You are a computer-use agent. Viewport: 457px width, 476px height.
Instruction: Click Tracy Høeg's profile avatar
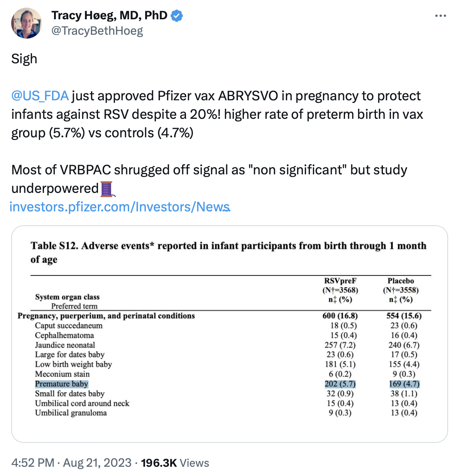(26, 23)
